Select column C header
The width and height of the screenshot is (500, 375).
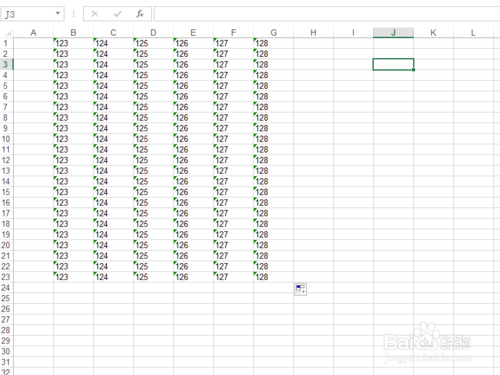click(x=113, y=33)
